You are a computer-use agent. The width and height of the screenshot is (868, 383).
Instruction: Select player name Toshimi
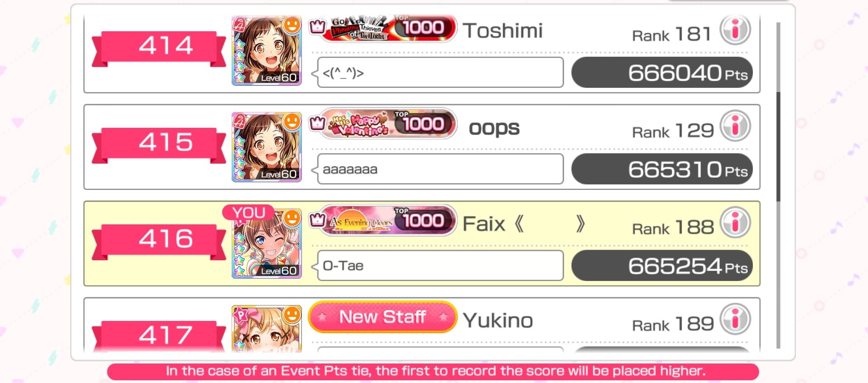click(503, 31)
